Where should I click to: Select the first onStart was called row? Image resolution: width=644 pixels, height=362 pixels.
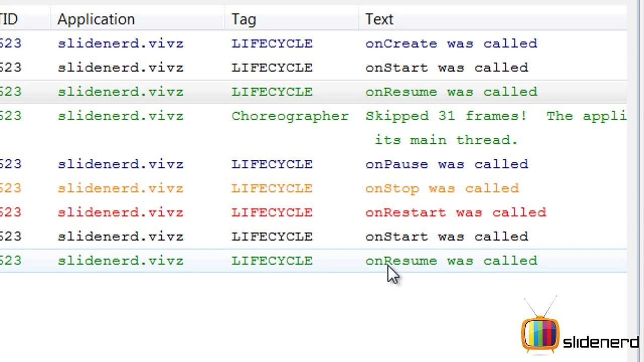[x=313, y=67]
